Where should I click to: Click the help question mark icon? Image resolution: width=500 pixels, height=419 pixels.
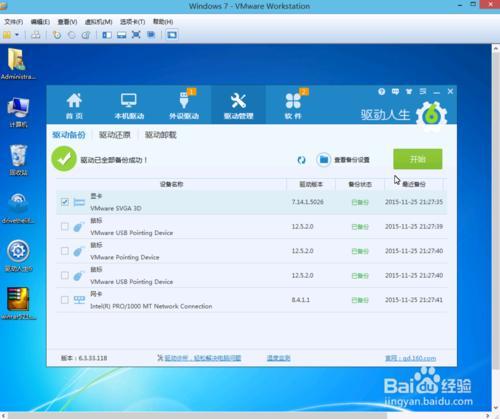point(382,91)
